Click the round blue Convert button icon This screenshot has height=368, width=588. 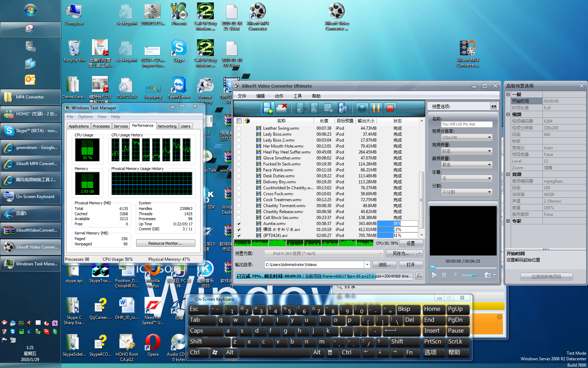[362, 108]
